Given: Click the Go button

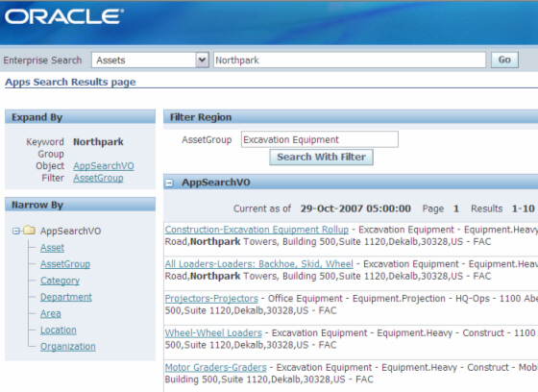Looking at the screenshot, I should coord(504,60).
